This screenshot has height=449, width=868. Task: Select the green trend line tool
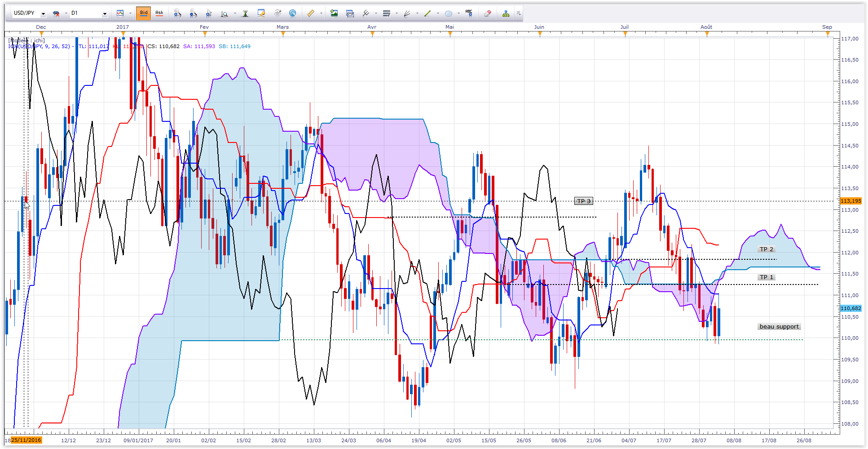coord(427,13)
